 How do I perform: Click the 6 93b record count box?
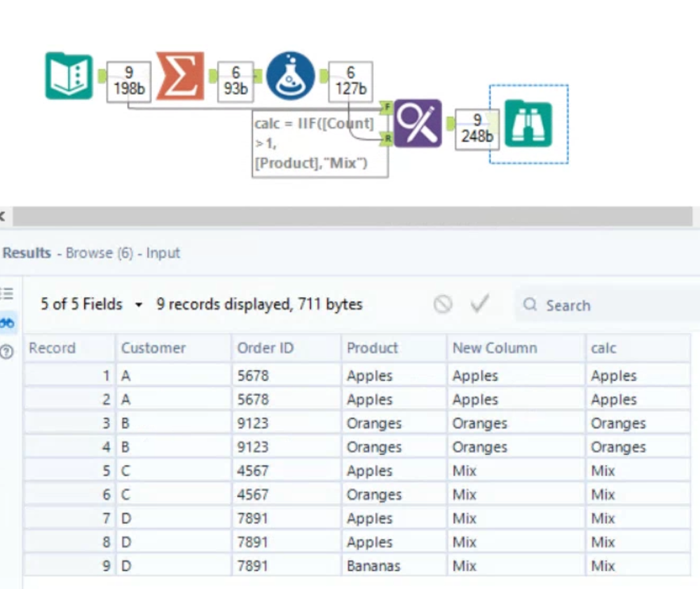[x=235, y=81]
